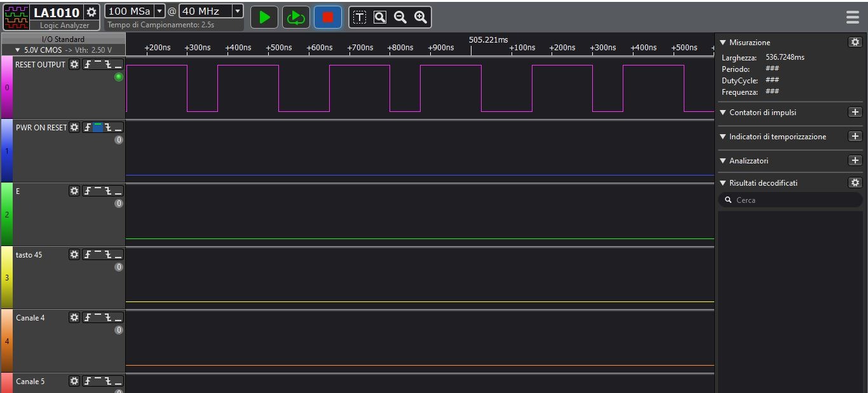Set rising edge trigger on tasto 45

[88, 254]
